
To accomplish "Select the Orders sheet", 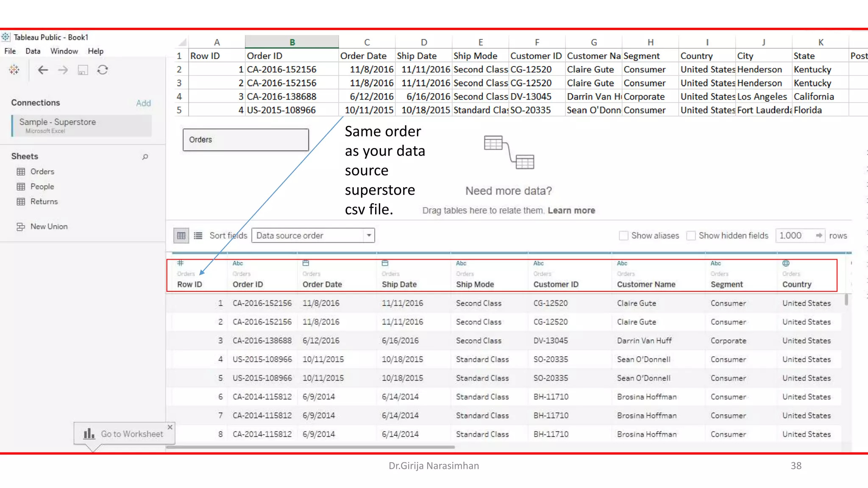I will coord(42,172).
